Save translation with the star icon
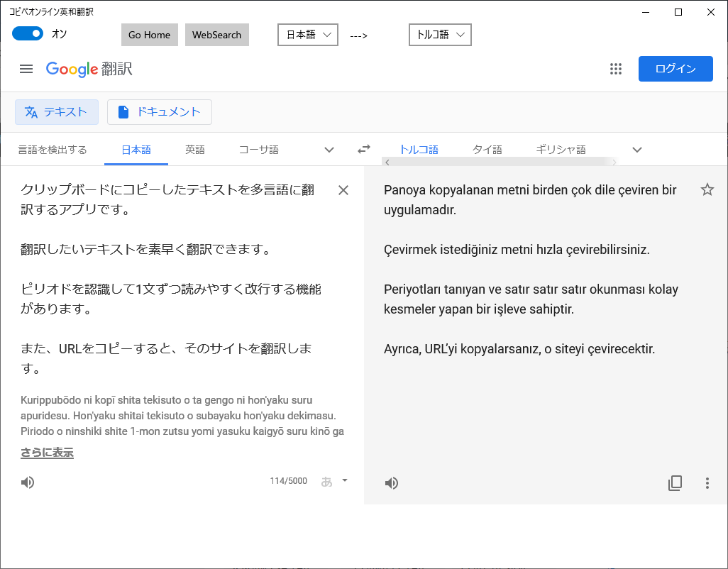Image resolution: width=728 pixels, height=569 pixels. (x=707, y=189)
